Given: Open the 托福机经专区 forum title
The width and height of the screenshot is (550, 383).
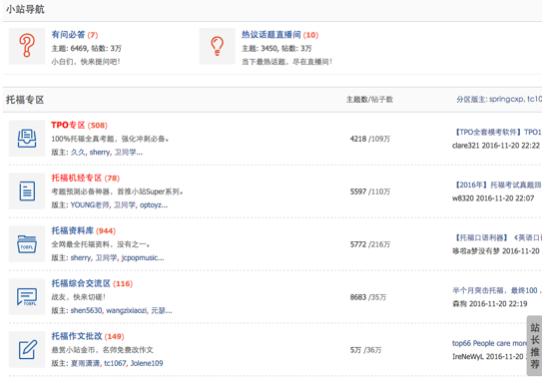Looking at the screenshot, I should click(76, 178).
